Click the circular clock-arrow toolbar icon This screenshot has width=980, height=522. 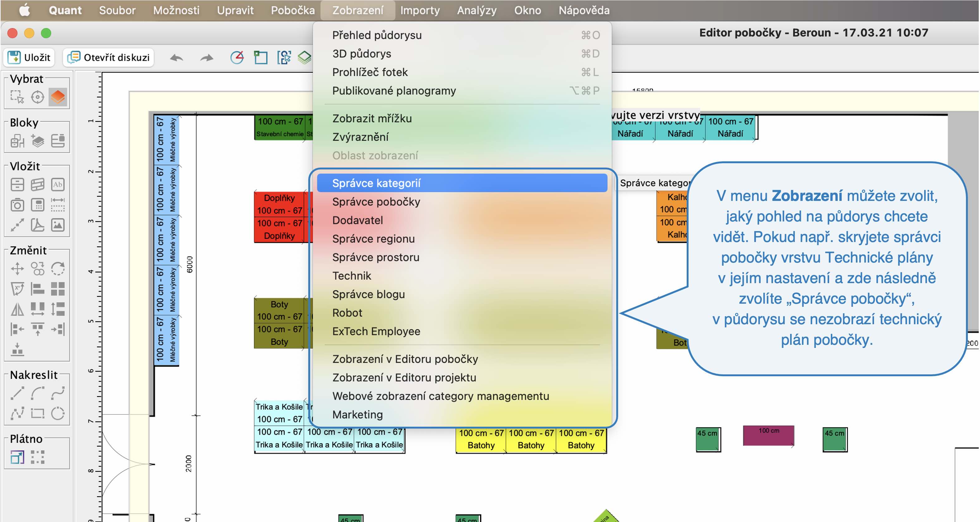click(237, 57)
